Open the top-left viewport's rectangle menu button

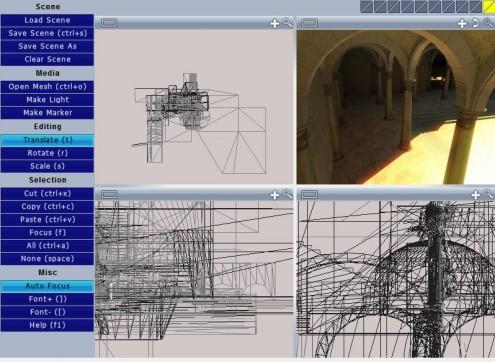tap(110, 23)
